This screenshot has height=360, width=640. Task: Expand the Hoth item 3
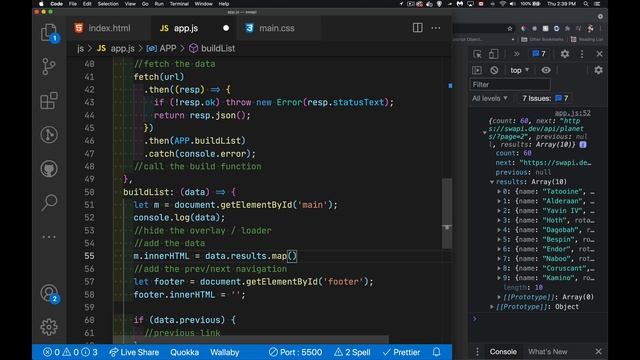coord(499,220)
